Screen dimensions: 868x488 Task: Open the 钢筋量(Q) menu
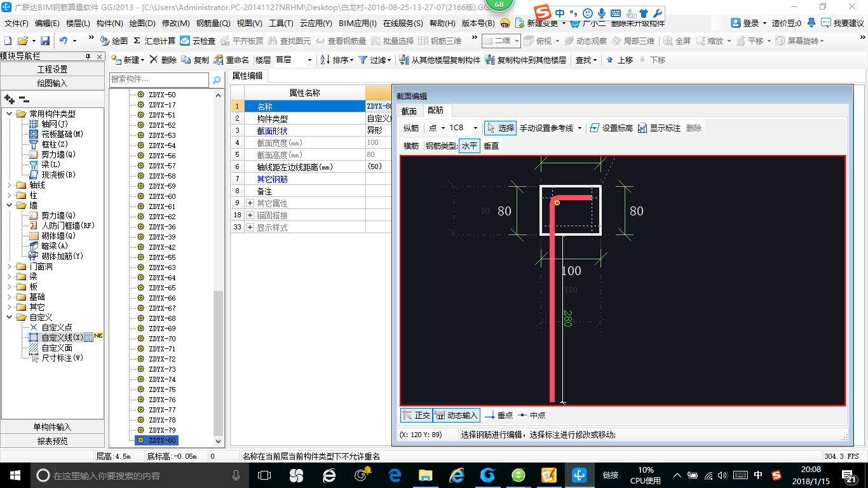coord(213,24)
